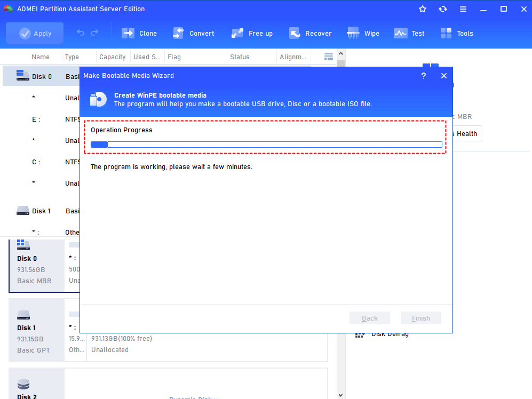Sort by the Used S... column header
The image size is (532, 399).
[x=147, y=57]
